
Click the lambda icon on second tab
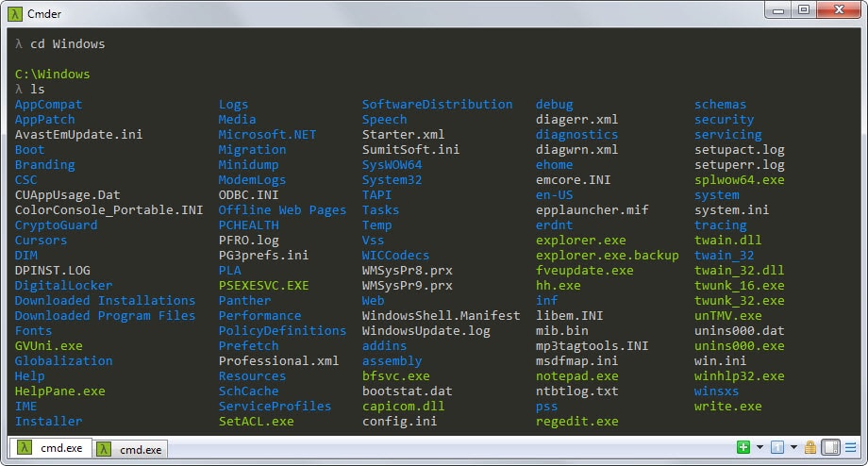click(104, 450)
